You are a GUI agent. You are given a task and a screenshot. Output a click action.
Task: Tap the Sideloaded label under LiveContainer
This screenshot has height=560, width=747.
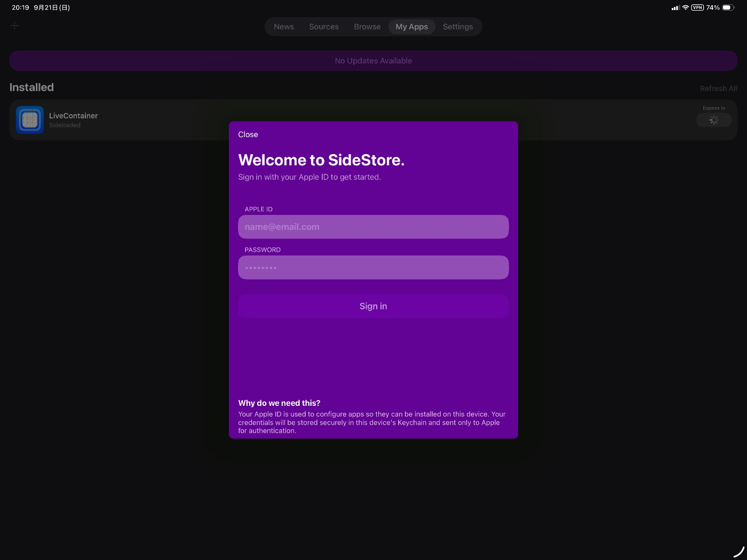65,125
